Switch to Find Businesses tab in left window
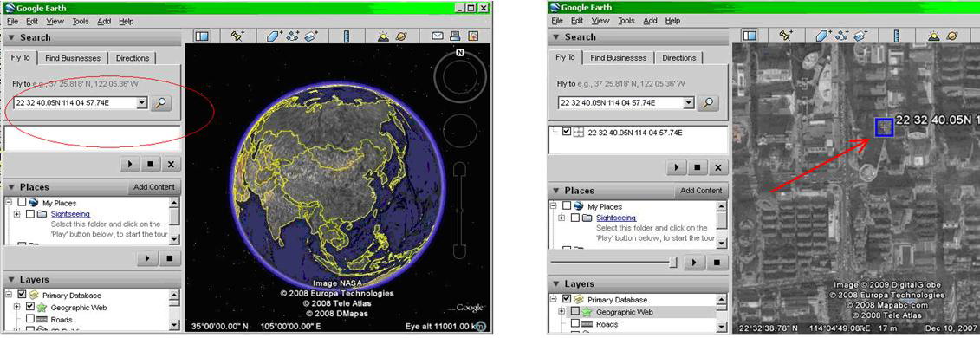Viewport: 980px width, 338px height. [73, 58]
